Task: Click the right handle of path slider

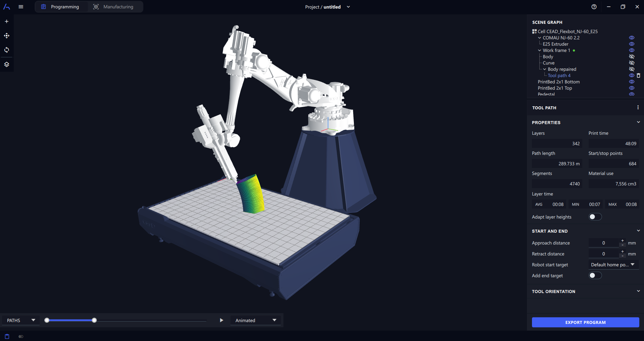Action: [94, 320]
